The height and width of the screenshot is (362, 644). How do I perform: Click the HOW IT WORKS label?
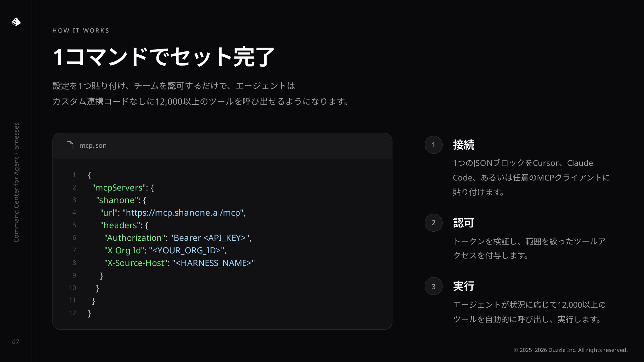pos(81,31)
